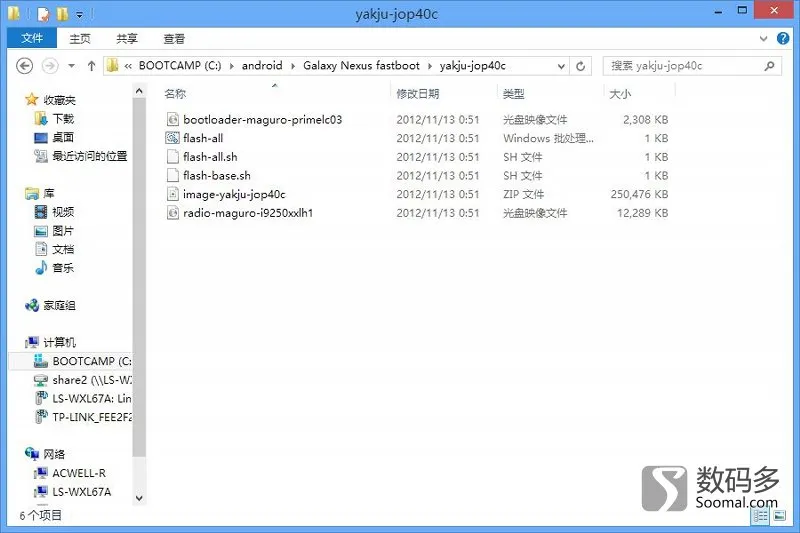
Task: Click BOOTCAMP (C:) in the address path
Action: (180, 66)
